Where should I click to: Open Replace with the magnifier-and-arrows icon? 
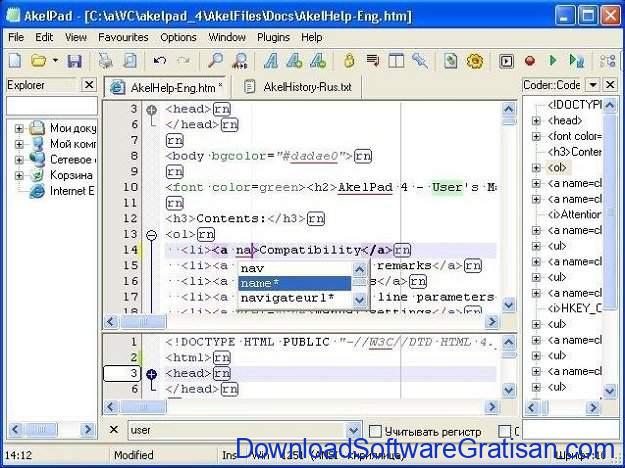coord(239,61)
